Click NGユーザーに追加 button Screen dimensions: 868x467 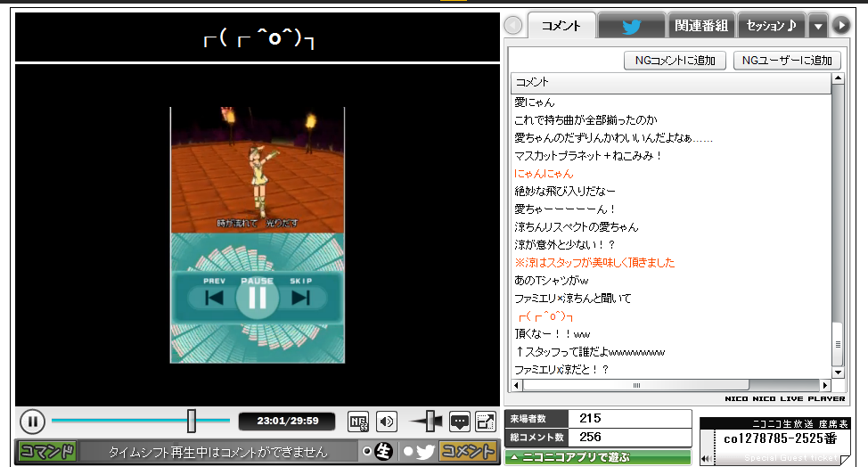click(787, 61)
